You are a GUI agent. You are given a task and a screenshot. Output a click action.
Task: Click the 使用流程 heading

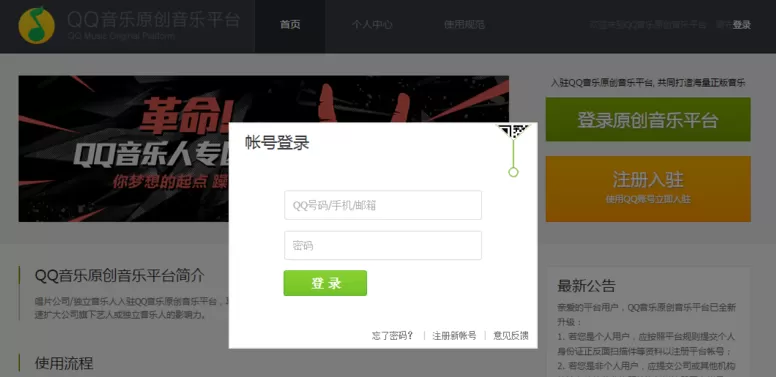click(64, 364)
